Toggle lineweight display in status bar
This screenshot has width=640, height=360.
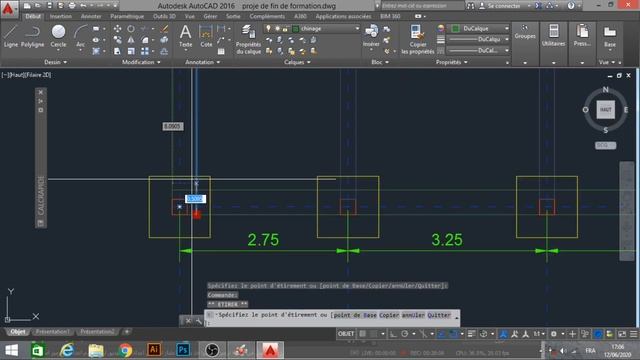[x=471, y=334]
